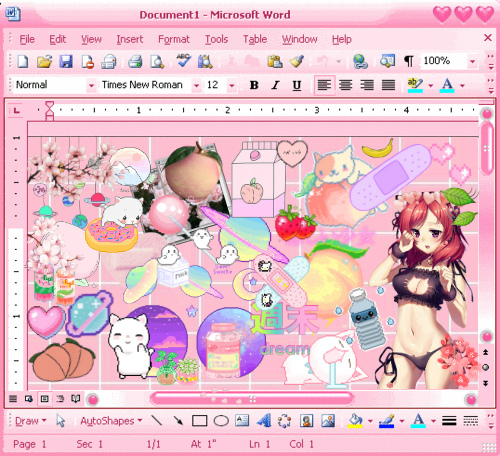This screenshot has width=500, height=456.
Task: Close the document with menu bar X
Action: pyautogui.click(x=488, y=38)
